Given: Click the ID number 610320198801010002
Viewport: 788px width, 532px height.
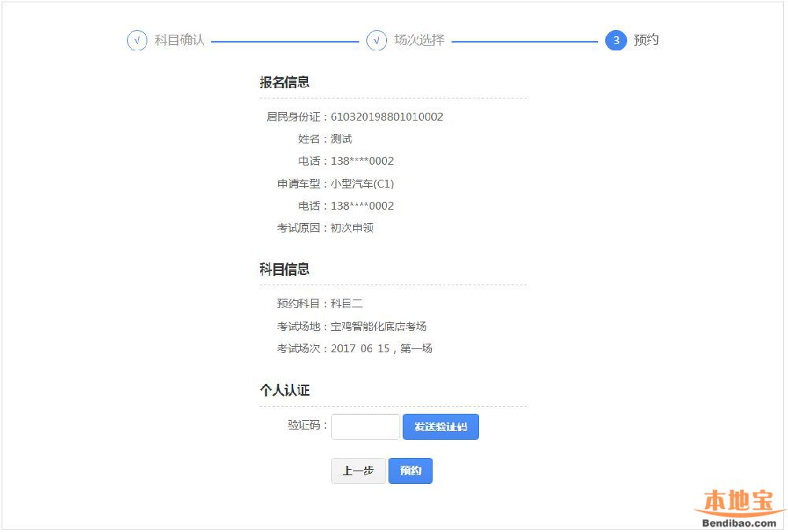Looking at the screenshot, I should [387, 117].
